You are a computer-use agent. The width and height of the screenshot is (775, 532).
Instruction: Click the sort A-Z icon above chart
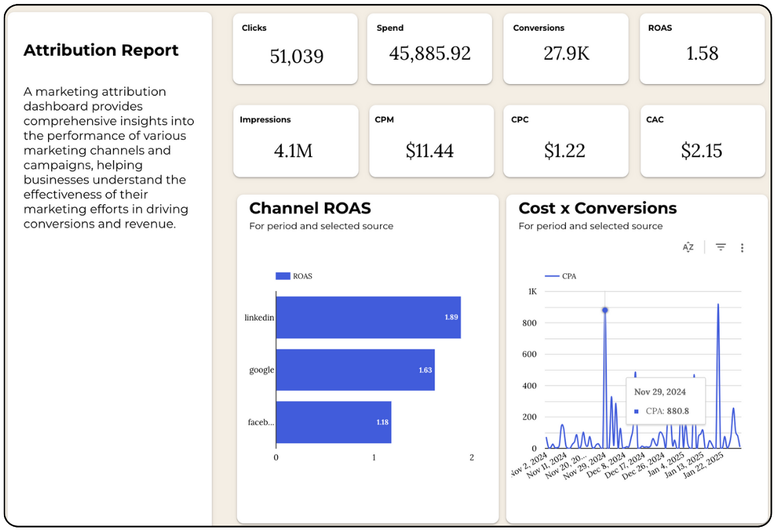(688, 248)
